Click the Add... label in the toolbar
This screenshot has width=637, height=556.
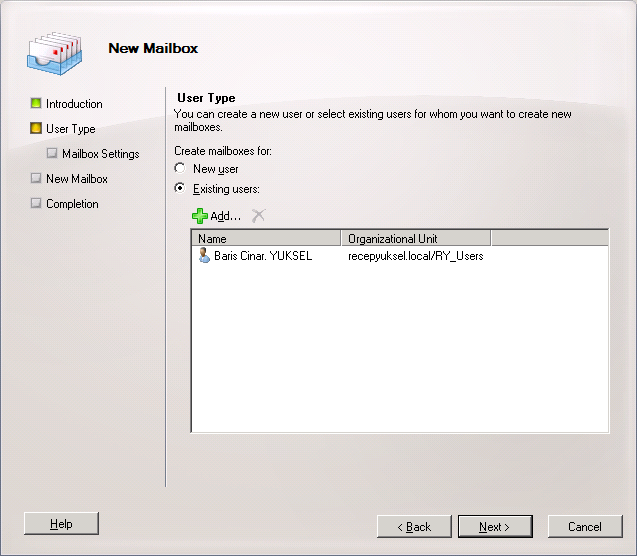pos(225,216)
